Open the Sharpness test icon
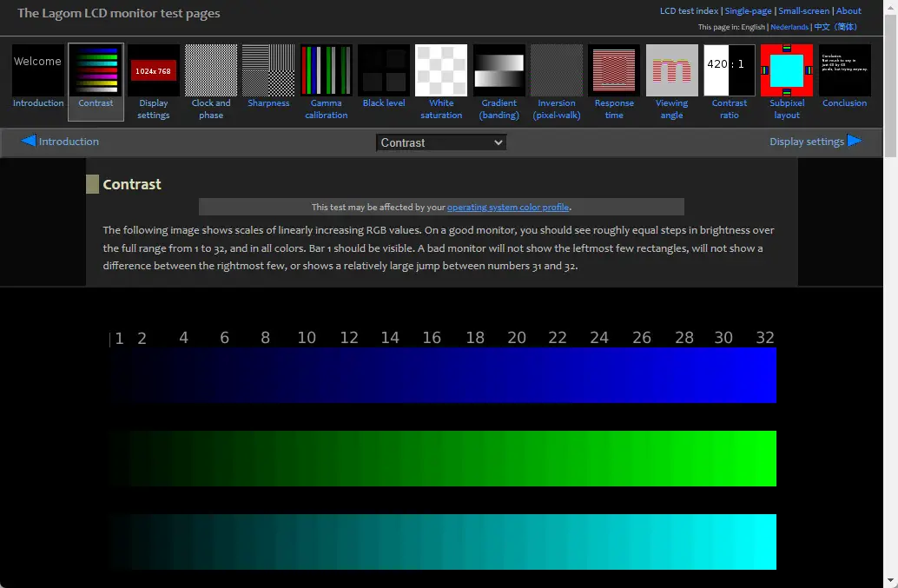The image size is (898, 588). click(x=268, y=70)
